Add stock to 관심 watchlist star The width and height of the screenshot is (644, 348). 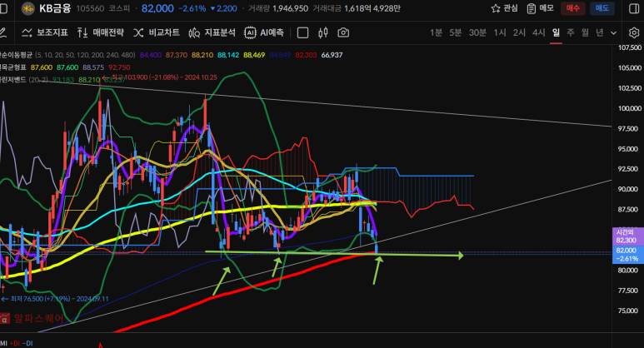[x=504, y=8]
